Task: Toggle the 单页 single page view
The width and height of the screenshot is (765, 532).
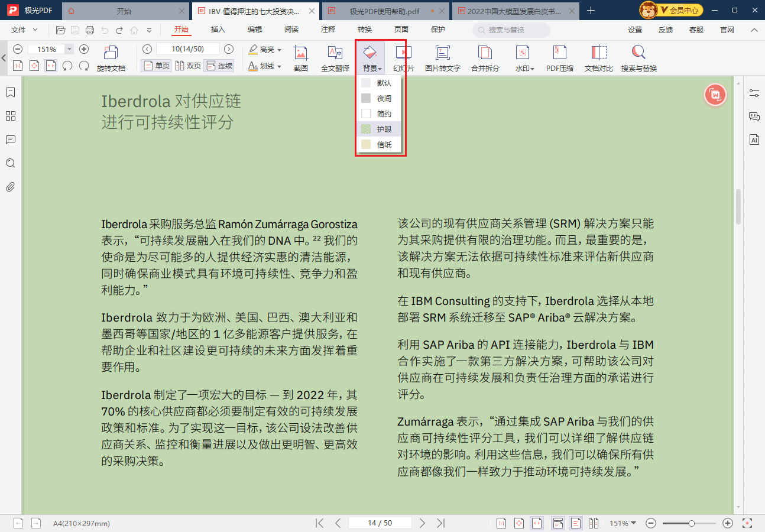Action: (157, 66)
